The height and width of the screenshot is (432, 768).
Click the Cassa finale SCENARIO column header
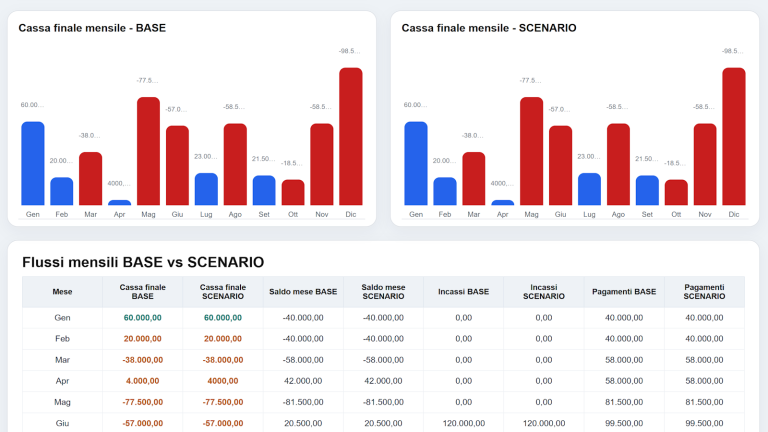point(222,292)
